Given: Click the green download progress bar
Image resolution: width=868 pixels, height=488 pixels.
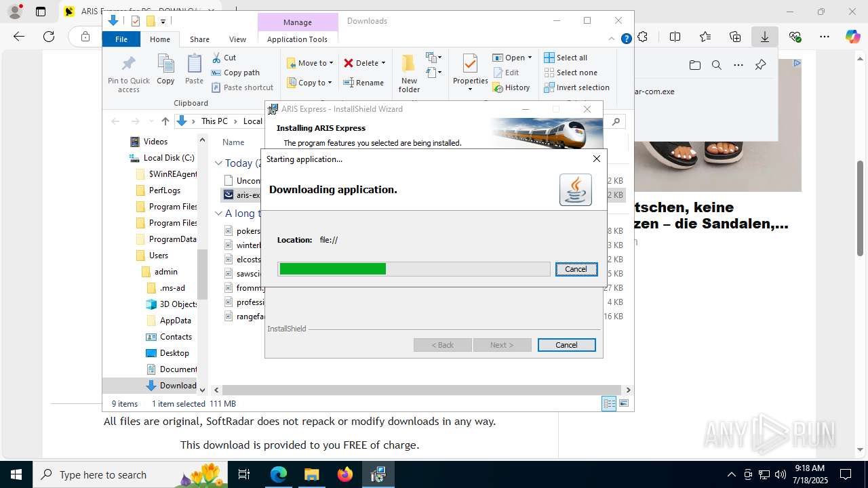Looking at the screenshot, I should (332, 269).
